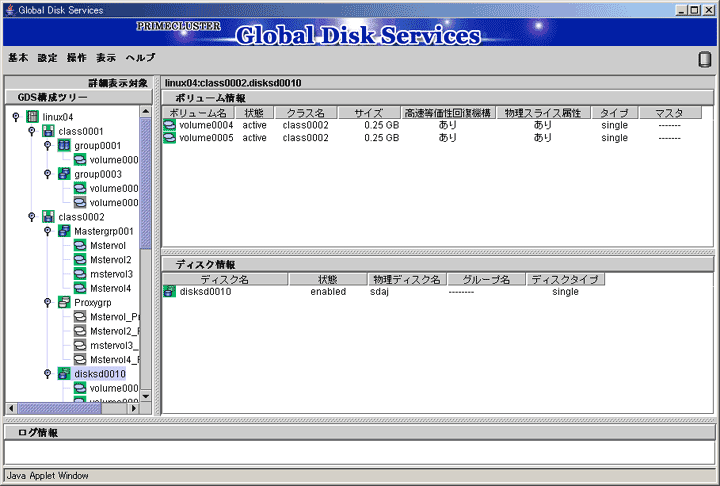Click the Mstervol4_ proxy volume icon

(x=80, y=359)
